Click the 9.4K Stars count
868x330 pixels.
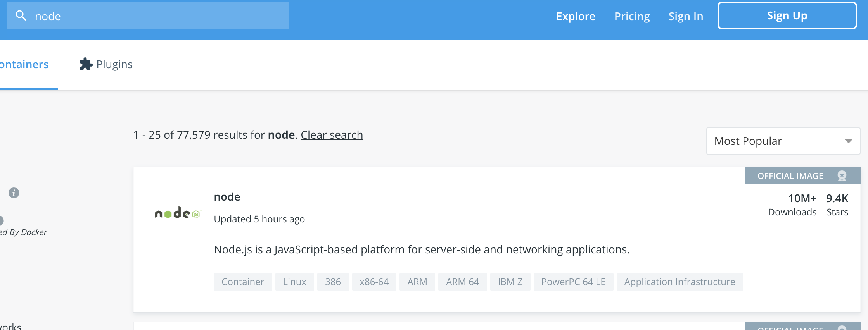837,205
